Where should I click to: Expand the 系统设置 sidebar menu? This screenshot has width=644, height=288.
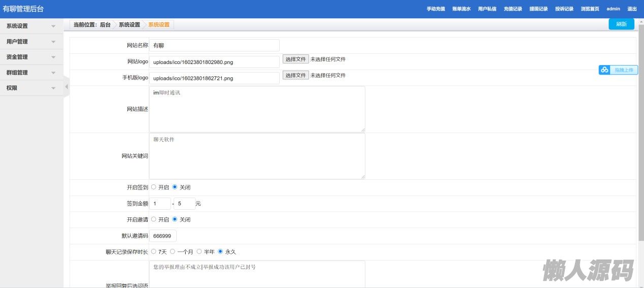tap(31, 26)
